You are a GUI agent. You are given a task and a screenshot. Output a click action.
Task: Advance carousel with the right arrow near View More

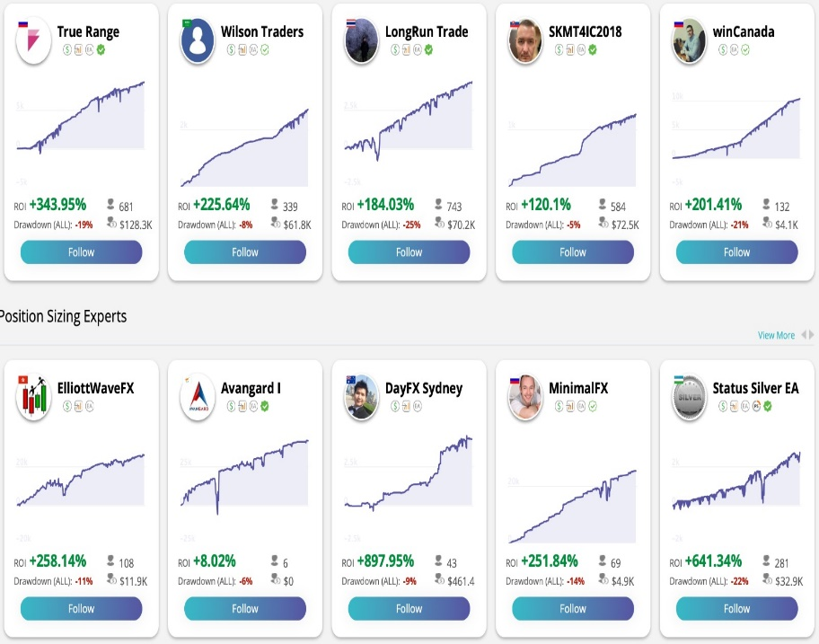(x=812, y=335)
